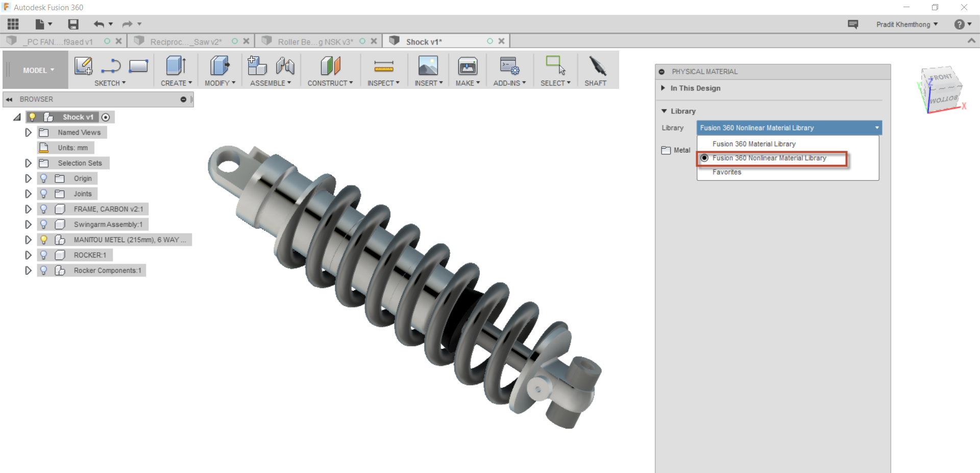Expand the In This Design section

pyautogui.click(x=663, y=88)
